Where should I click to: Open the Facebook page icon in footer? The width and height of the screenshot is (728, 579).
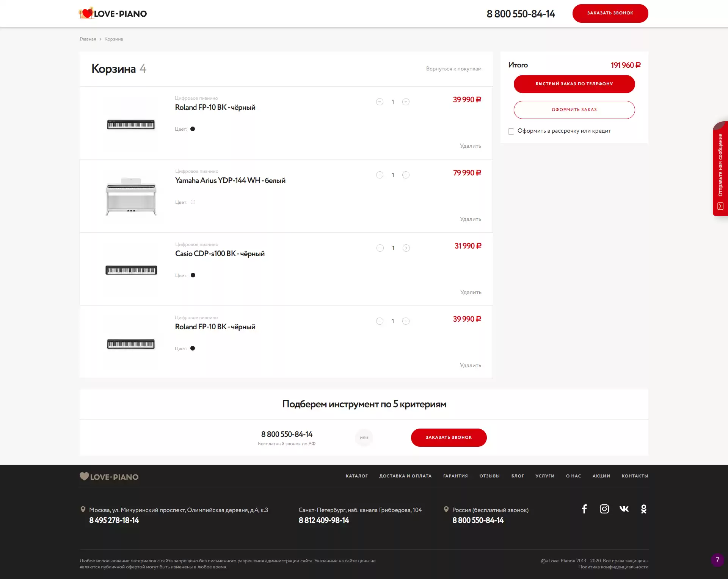pyautogui.click(x=584, y=509)
